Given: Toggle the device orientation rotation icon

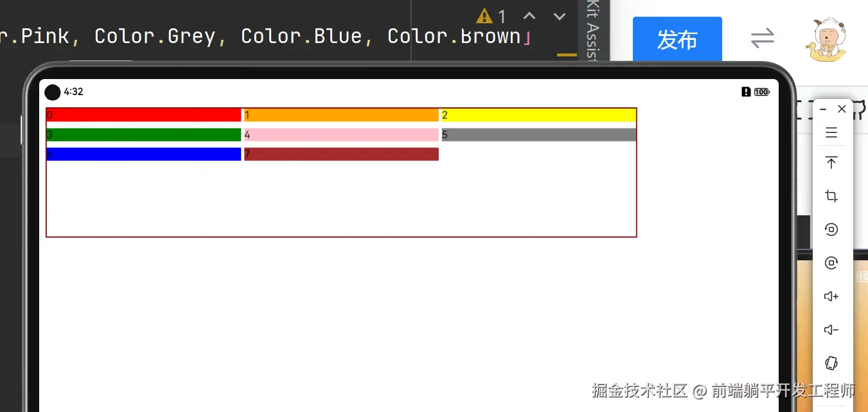Looking at the screenshot, I should click(831, 363).
